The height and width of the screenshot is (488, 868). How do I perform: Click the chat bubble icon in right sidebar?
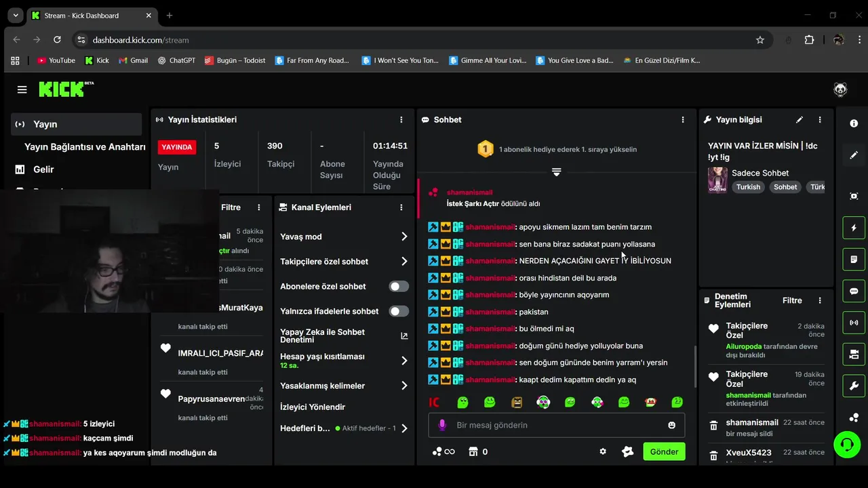(854, 291)
